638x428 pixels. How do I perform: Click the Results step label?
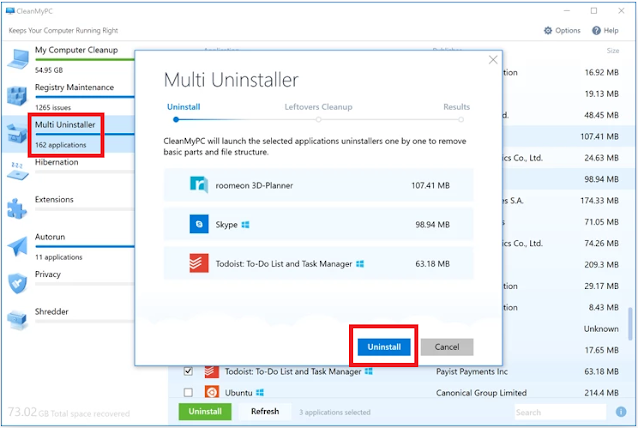(x=457, y=107)
